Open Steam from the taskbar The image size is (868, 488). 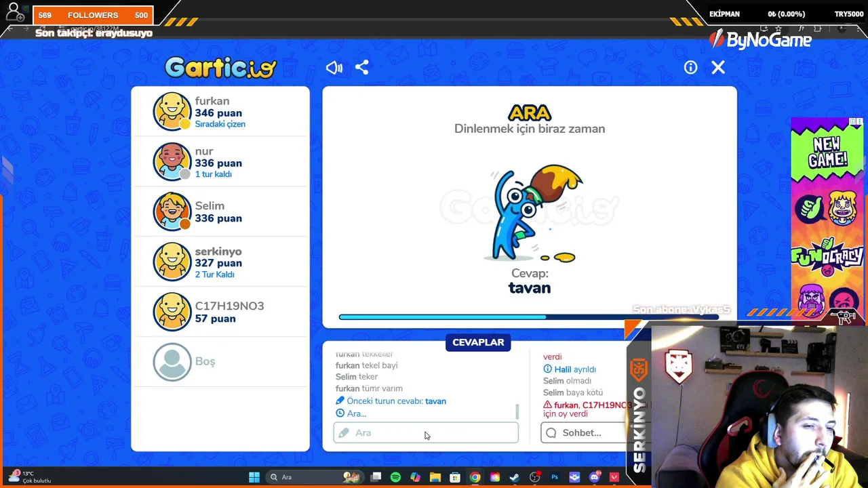click(x=515, y=477)
